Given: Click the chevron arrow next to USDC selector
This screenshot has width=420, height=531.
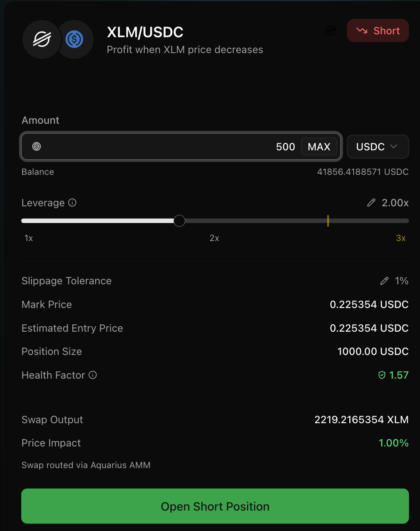Looking at the screenshot, I should click(x=395, y=146).
